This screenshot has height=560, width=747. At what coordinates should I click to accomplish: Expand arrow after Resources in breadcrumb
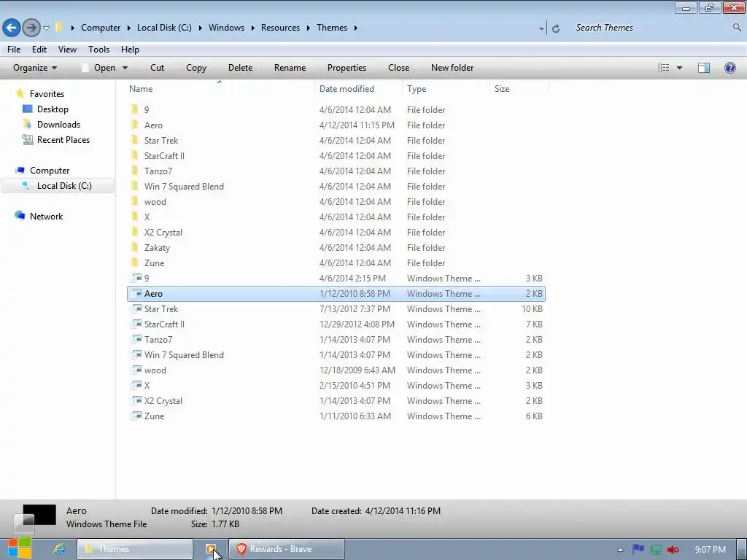tap(308, 28)
